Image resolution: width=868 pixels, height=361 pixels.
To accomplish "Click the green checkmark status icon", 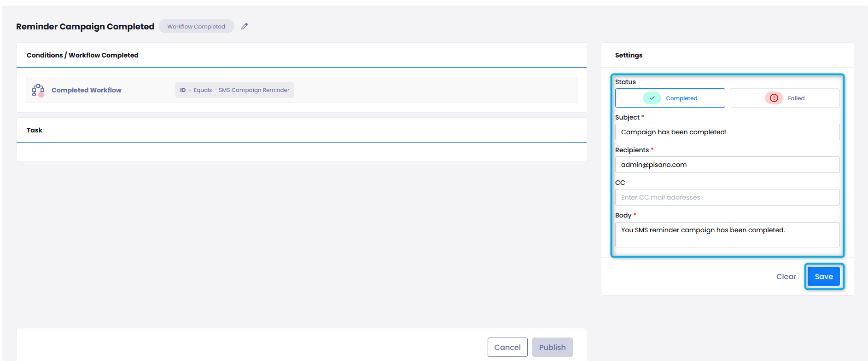I will coord(652,98).
